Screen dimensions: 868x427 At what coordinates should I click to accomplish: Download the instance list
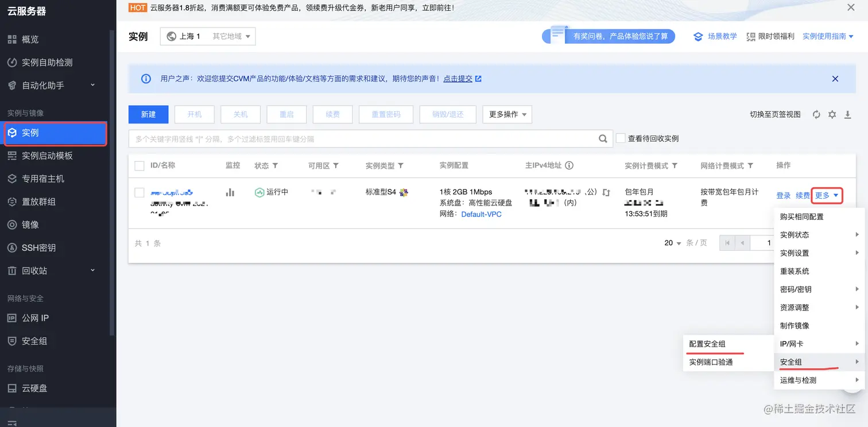click(x=848, y=115)
